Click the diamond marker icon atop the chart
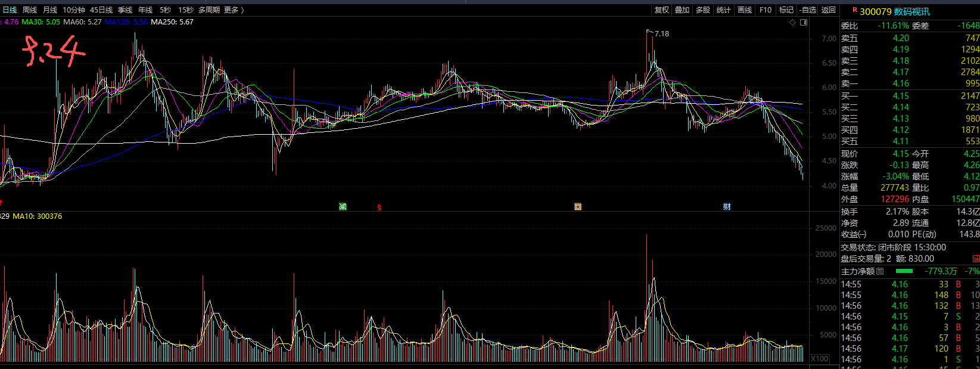Viewport: 980px width, 369px height. (792, 22)
